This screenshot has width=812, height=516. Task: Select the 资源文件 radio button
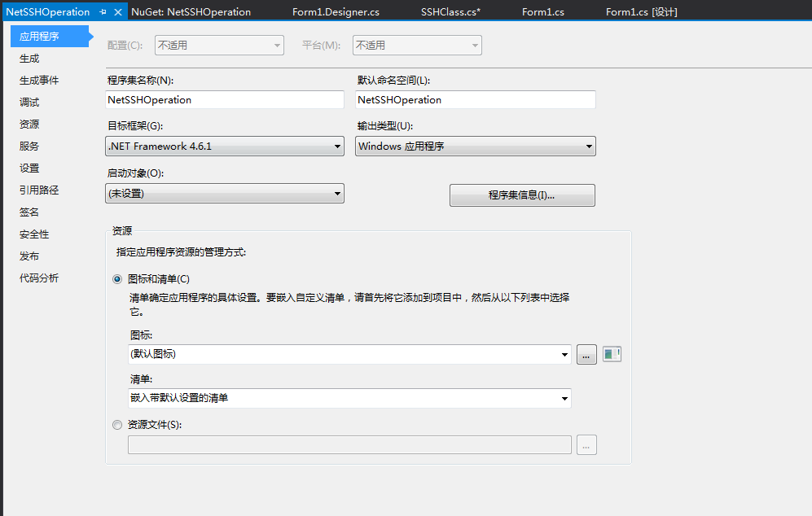click(116, 424)
